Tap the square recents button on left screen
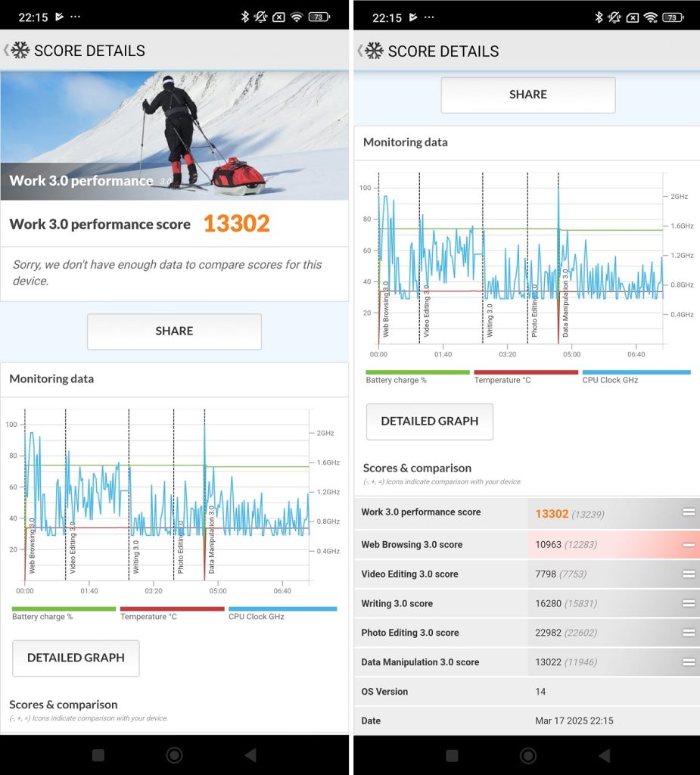 98,755
